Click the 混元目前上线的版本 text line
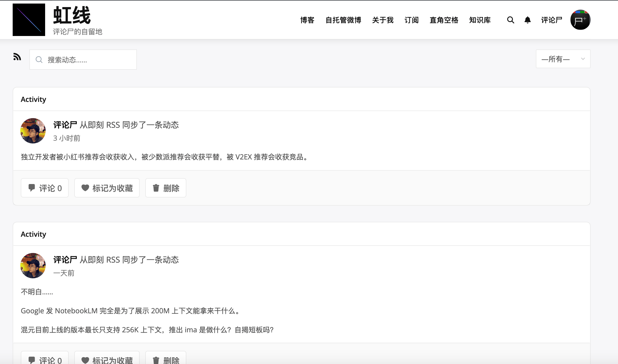Screen dimensions: 618x364 [147, 330]
